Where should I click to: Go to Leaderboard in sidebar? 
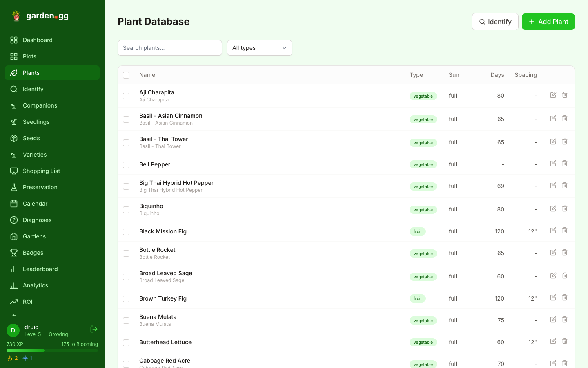pos(52,269)
